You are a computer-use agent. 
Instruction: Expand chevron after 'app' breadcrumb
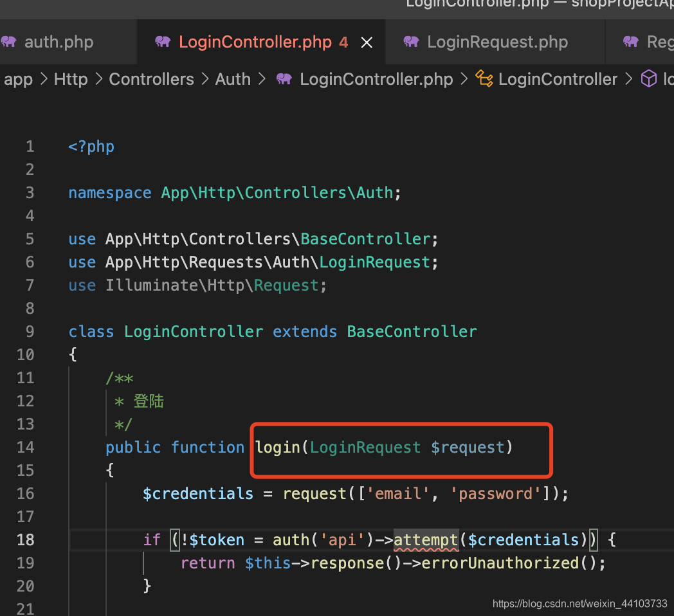pos(44,79)
